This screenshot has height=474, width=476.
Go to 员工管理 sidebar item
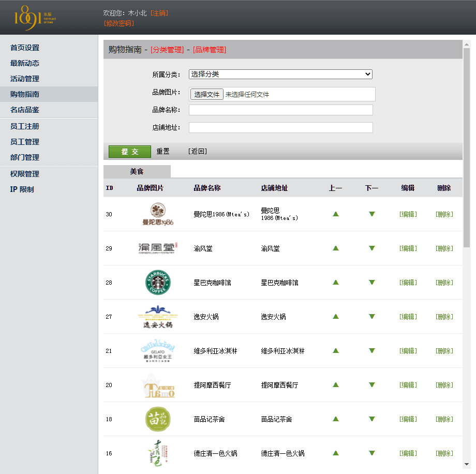click(25, 142)
